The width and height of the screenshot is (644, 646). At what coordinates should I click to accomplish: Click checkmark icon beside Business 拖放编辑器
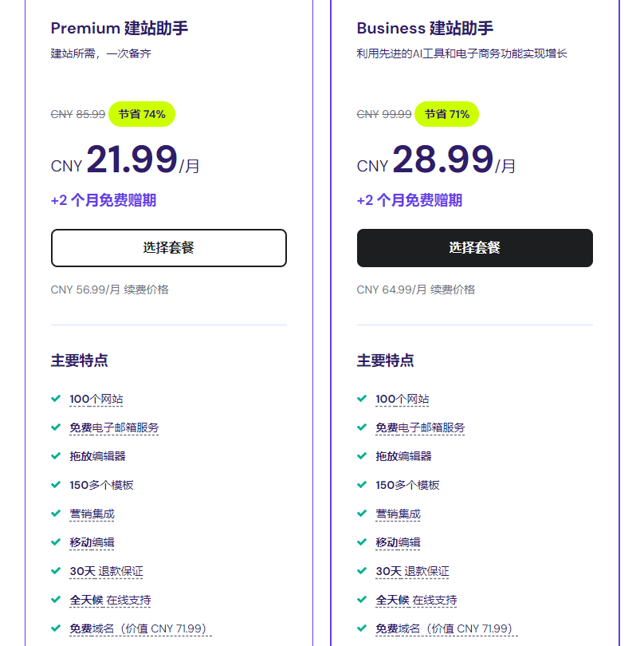[362, 455]
